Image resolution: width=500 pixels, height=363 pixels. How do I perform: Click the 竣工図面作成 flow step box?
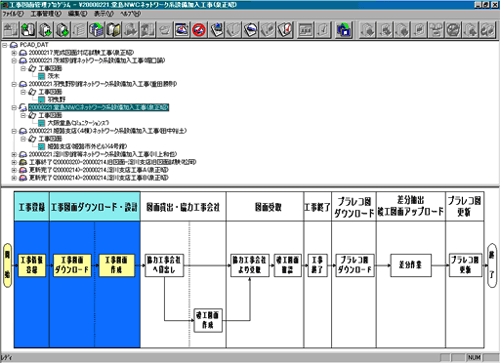pos(208,320)
